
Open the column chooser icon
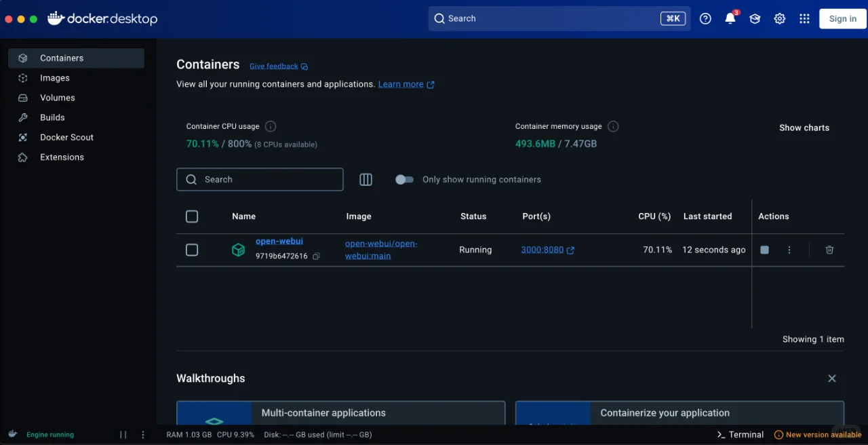366,180
